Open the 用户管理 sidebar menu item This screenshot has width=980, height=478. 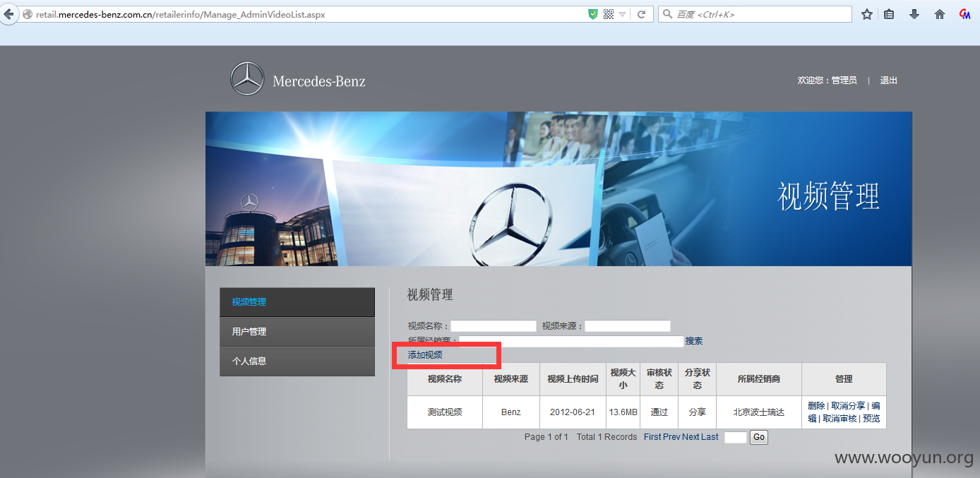[x=297, y=332]
